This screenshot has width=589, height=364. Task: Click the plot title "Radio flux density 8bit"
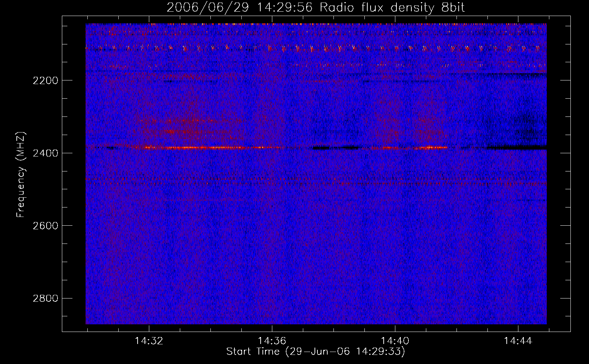[392, 7]
